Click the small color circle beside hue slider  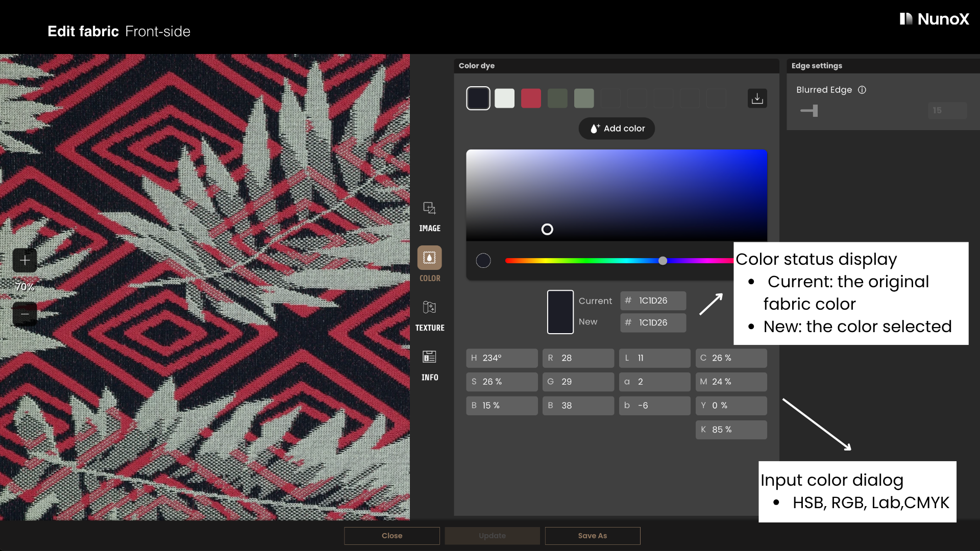click(x=483, y=261)
